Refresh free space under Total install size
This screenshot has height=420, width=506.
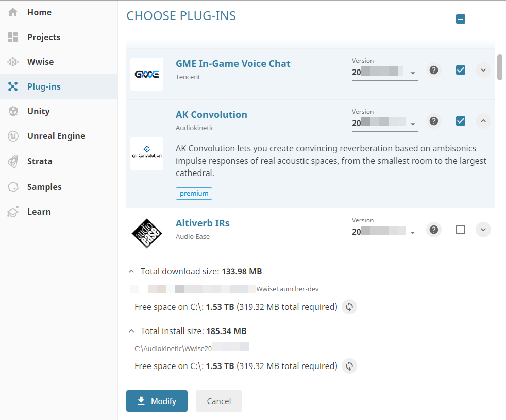(349, 366)
